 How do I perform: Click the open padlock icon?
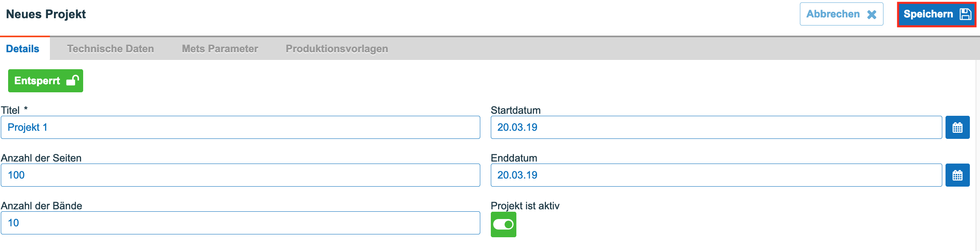[73, 80]
